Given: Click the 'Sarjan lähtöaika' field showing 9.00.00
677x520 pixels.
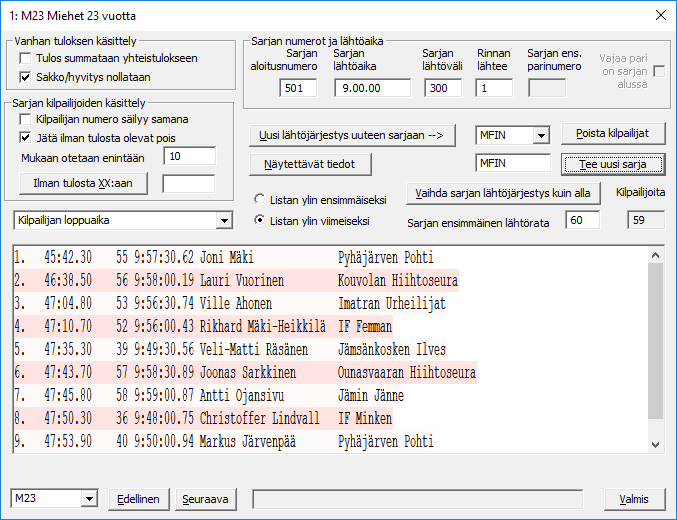Looking at the screenshot, I should coord(371,88).
